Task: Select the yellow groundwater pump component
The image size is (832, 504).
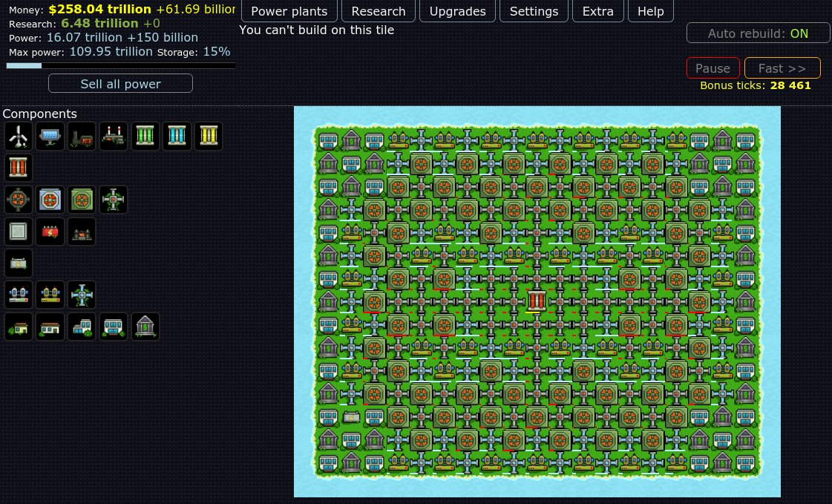Action: click(50, 295)
